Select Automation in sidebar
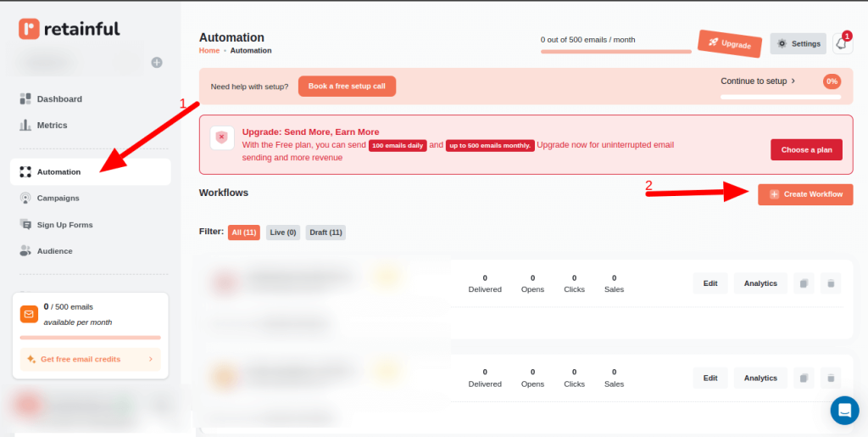The width and height of the screenshot is (868, 437). 90,171
